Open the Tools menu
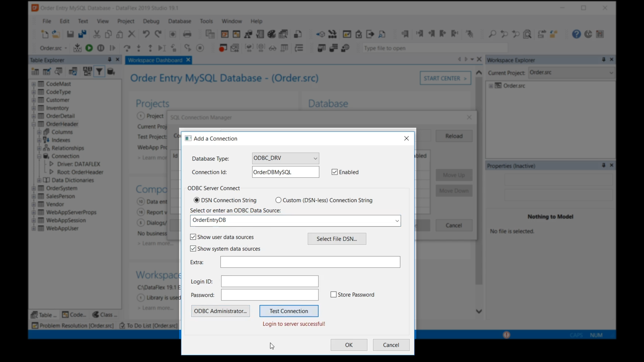Screen dimensions: 644x362 click(206, 21)
